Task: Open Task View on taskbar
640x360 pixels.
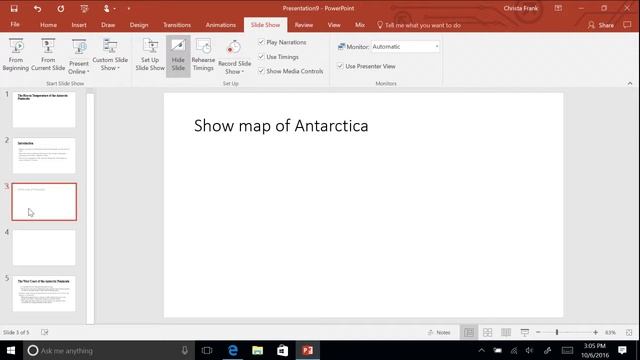Action: 207,350
